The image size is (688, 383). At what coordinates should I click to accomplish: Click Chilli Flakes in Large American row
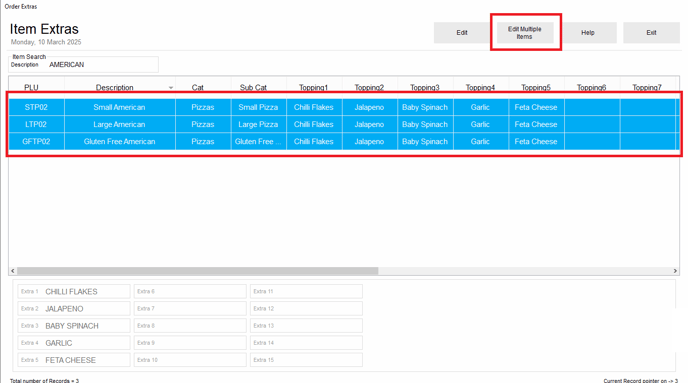pyautogui.click(x=314, y=124)
